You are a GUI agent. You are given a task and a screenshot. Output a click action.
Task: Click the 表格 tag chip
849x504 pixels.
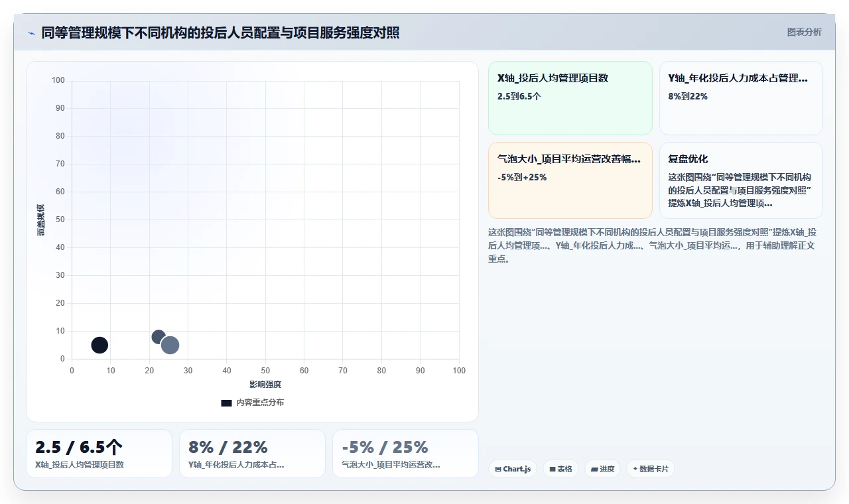pyautogui.click(x=560, y=469)
